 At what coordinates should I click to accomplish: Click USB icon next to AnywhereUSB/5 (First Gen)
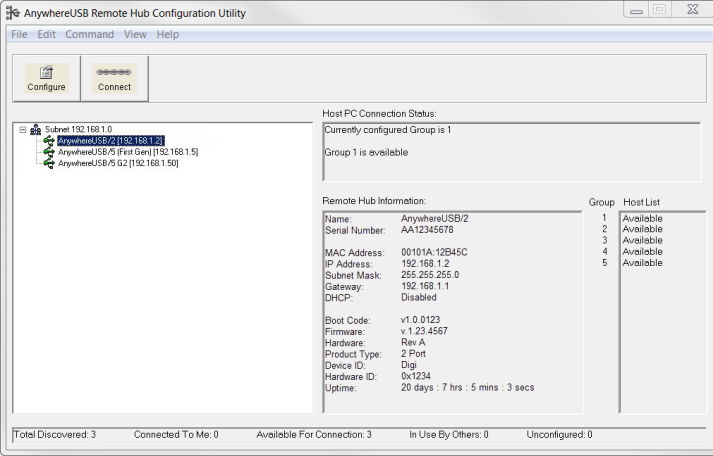pos(49,152)
